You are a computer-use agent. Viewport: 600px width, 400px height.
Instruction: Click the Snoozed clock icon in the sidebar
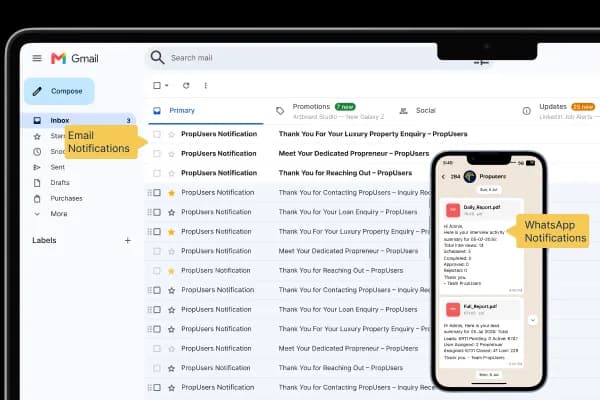click(37, 152)
